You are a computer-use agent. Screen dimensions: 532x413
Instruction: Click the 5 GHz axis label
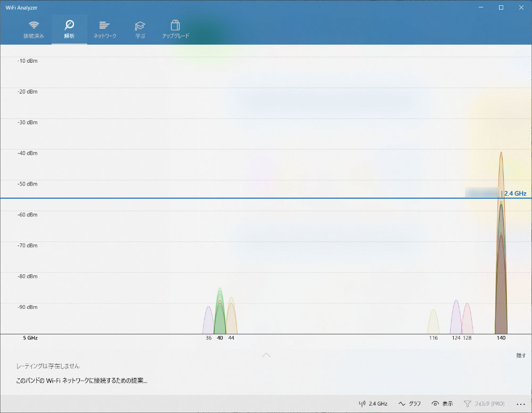tap(30, 338)
